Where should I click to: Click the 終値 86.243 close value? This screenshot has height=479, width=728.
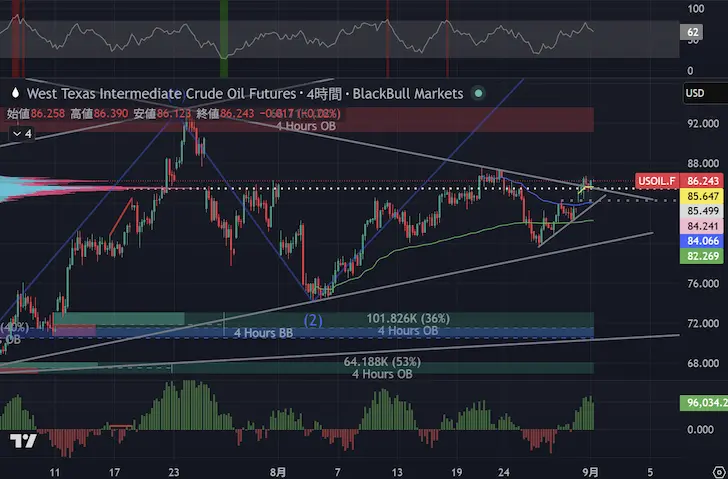click(x=225, y=113)
